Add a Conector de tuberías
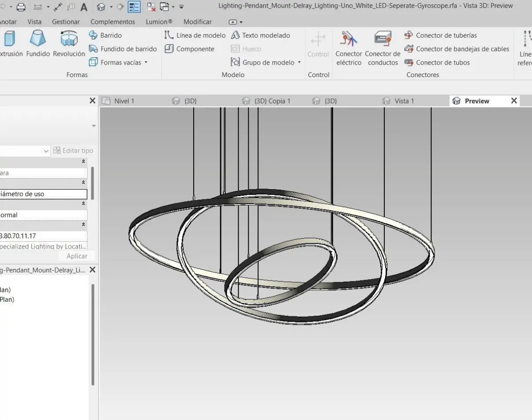This screenshot has width=532, height=420. point(441,35)
